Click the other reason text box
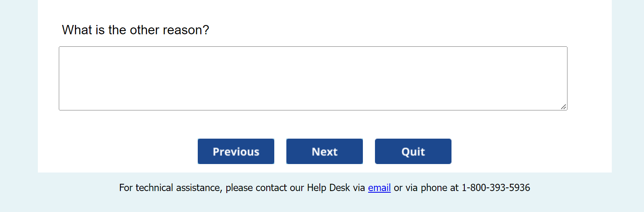This screenshot has height=212, width=644. point(313,78)
